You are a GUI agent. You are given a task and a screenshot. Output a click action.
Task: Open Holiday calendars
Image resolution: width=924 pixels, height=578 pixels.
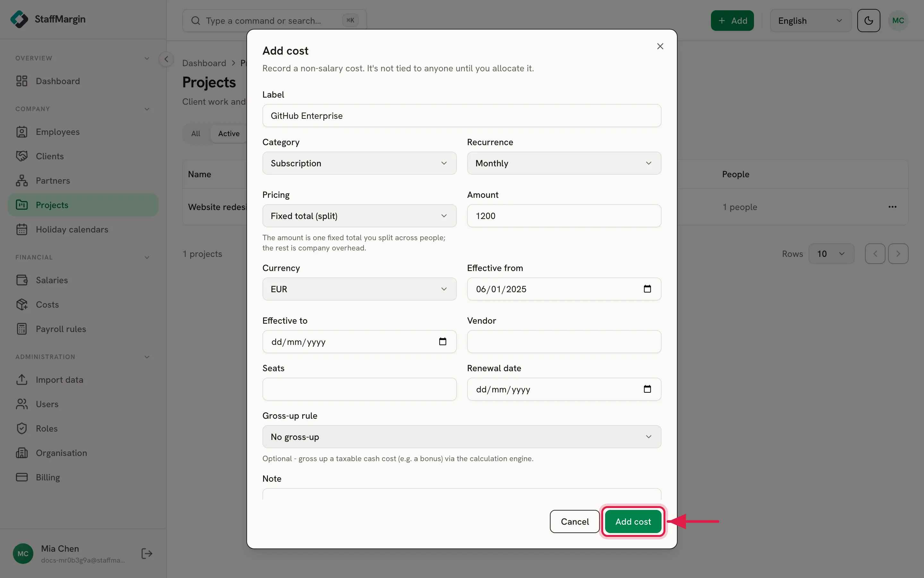(x=83, y=229)
